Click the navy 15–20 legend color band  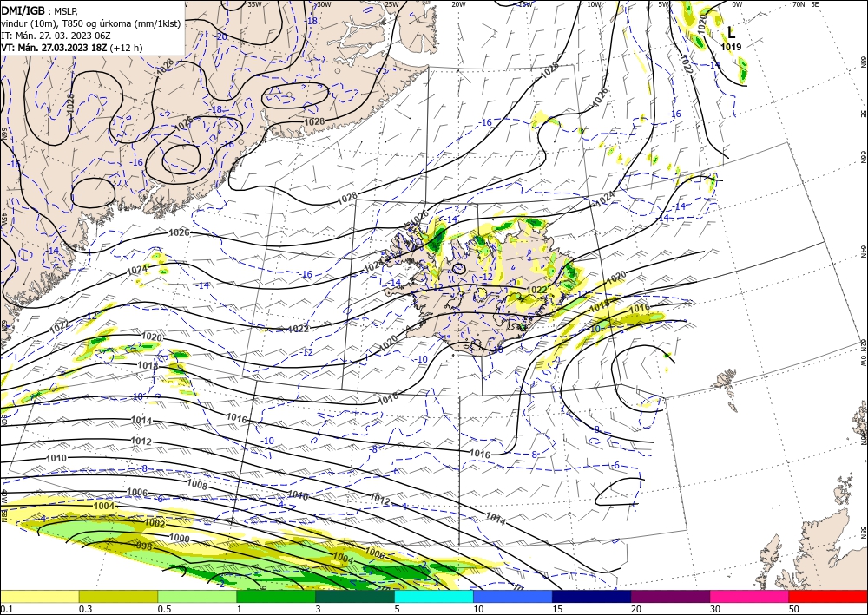coord(591,596)
